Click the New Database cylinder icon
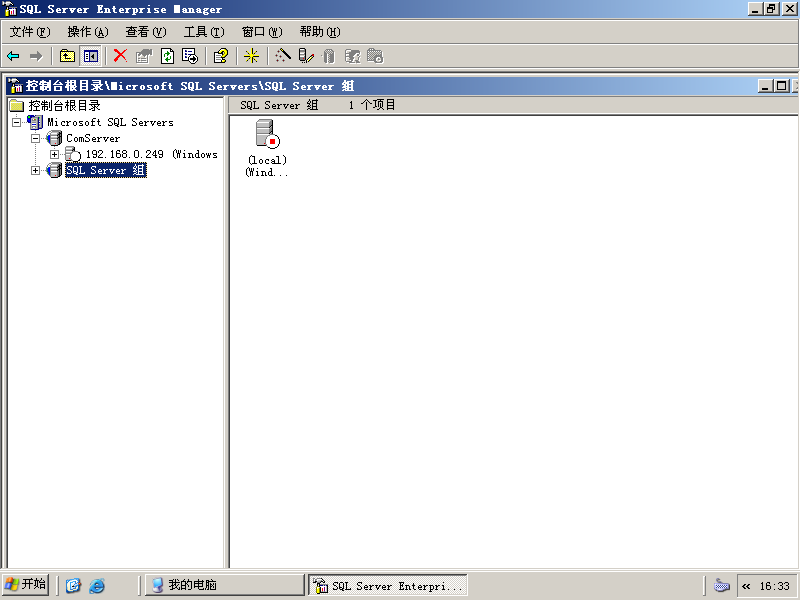800x600 pixels. (329, 56)
